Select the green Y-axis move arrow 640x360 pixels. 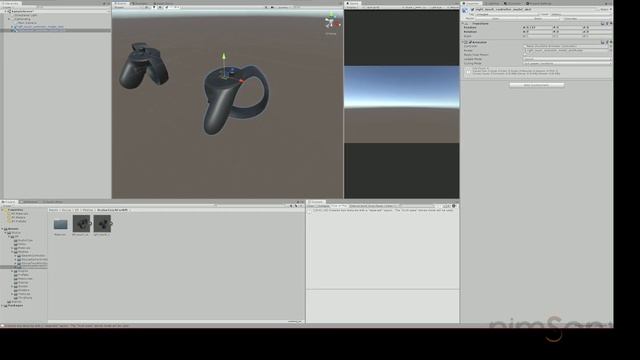tap(224, 56)
